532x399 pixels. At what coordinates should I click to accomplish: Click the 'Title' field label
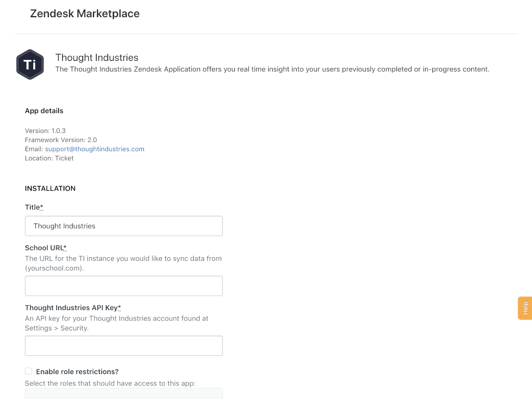pos(34,207)
